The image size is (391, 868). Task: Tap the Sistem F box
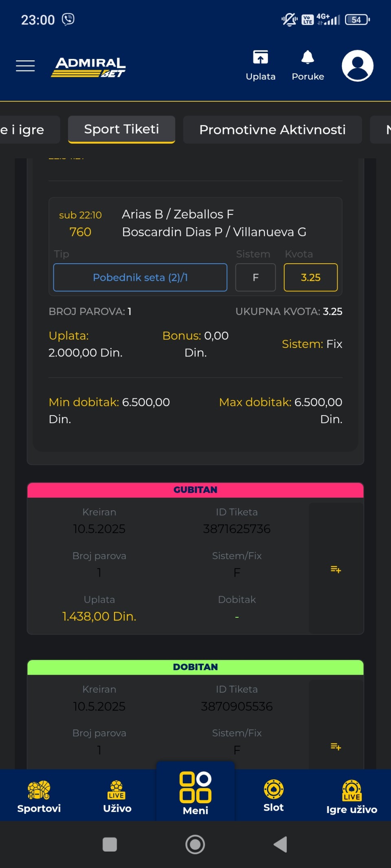256,278
